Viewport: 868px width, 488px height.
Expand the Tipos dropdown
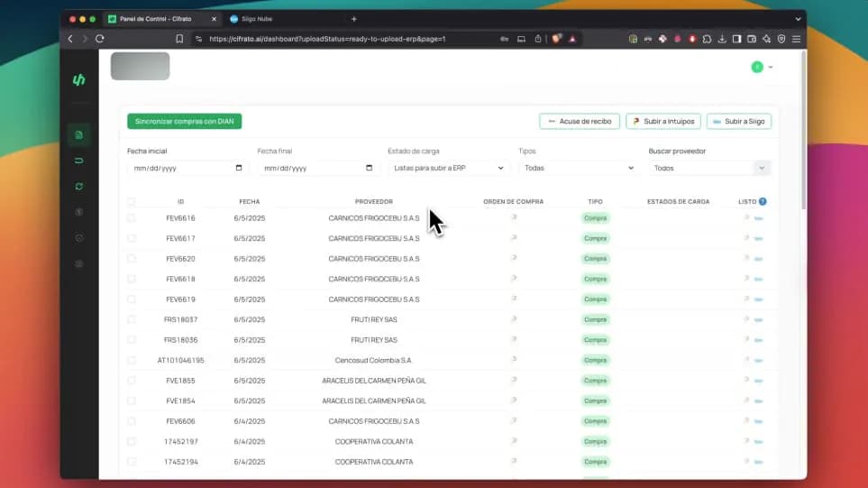click(x=579, y=168)
